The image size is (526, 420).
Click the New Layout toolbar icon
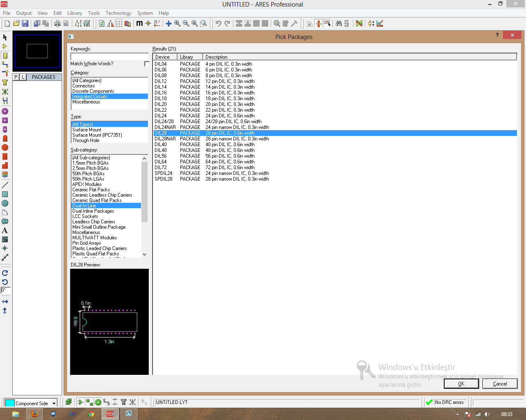(7, 23)
